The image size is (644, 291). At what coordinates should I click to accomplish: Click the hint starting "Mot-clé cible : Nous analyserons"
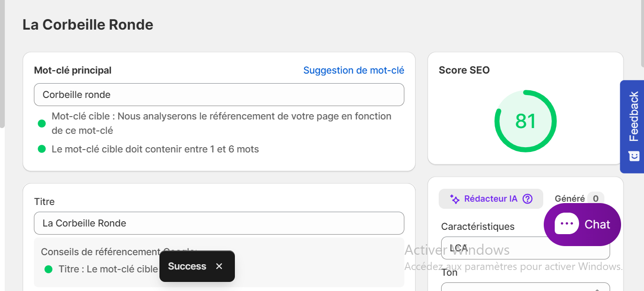tap(222, 123)
